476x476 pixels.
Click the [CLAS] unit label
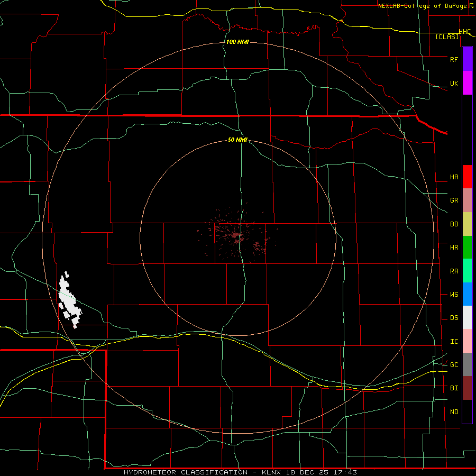[x=447, y=37]
